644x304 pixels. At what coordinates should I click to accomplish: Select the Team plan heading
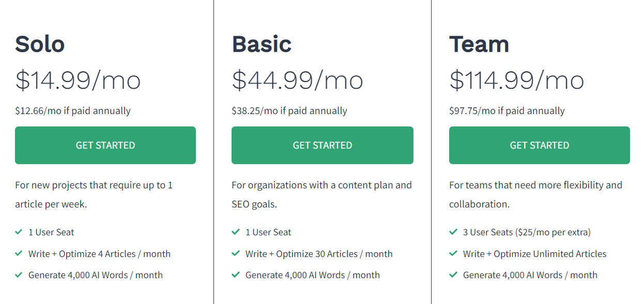[479, 44]
